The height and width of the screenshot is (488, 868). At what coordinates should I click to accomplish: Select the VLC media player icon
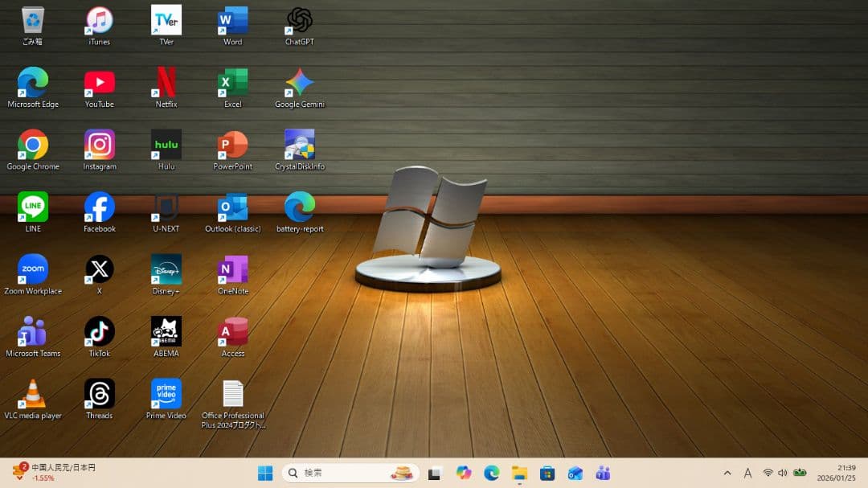pos(32,395)
